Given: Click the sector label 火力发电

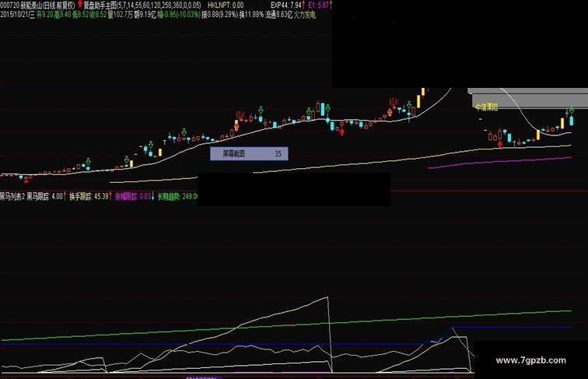Looking at the screenshot, I should (305, 15).
